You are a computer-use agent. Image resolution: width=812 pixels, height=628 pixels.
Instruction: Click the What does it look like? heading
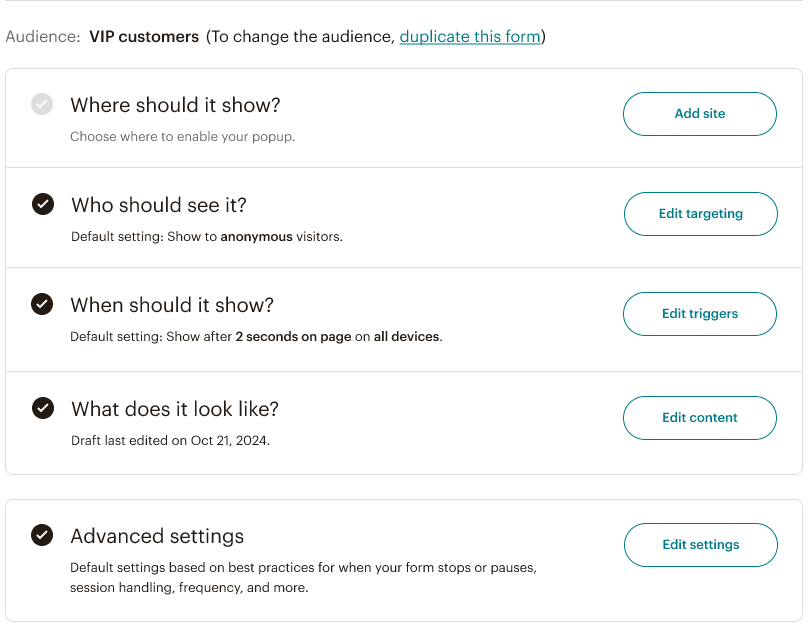[x=175, y=409]
